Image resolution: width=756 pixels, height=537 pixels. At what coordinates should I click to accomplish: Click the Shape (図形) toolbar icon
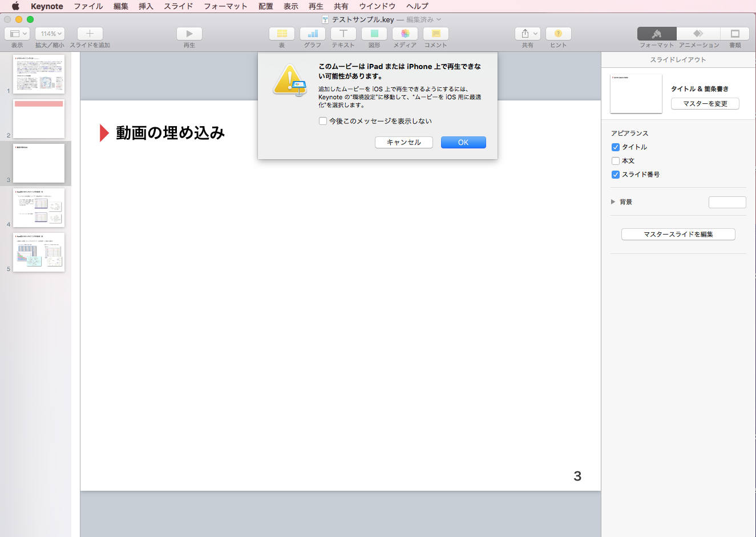(x=374, y=34)
